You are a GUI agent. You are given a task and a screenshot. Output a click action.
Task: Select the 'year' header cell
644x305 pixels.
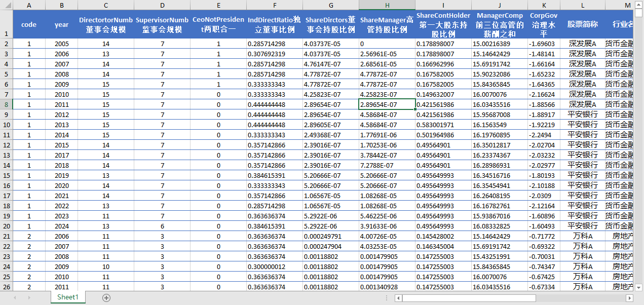61,24
